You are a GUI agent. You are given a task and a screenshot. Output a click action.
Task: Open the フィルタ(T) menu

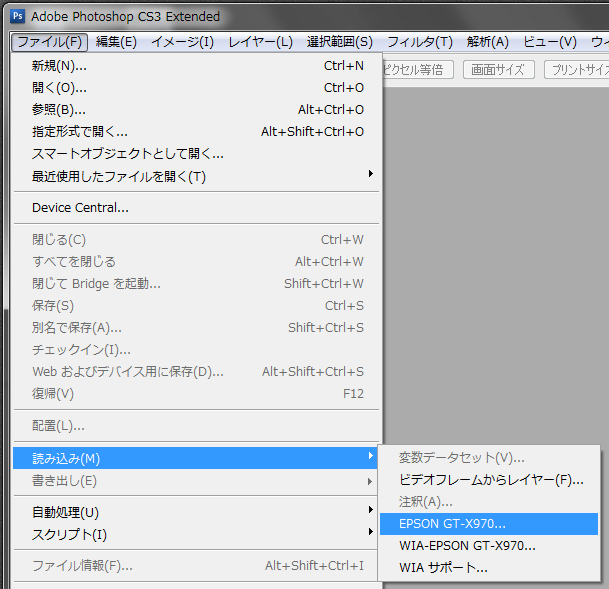click(420, 42)
